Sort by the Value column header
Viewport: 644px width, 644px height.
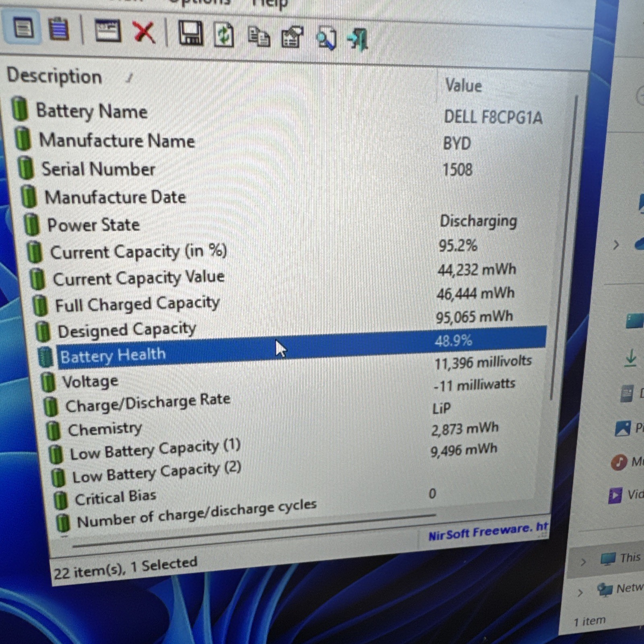463,86
